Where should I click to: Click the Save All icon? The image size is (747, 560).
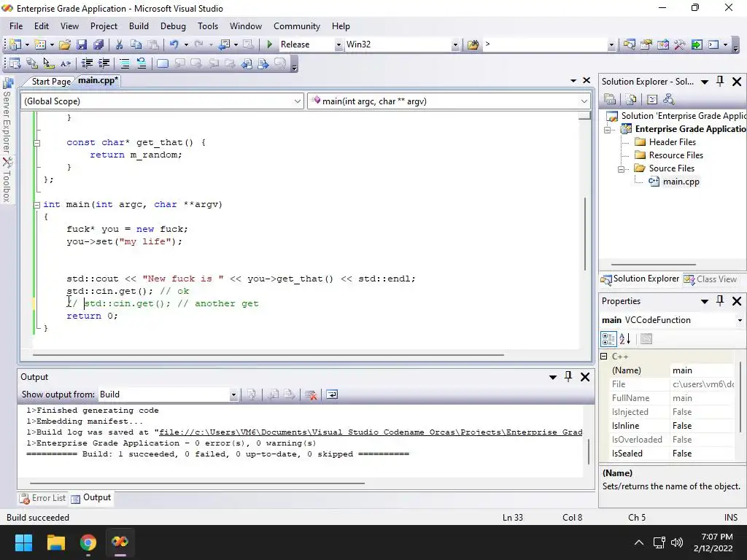pyautogui.click(x=98, y=44)
